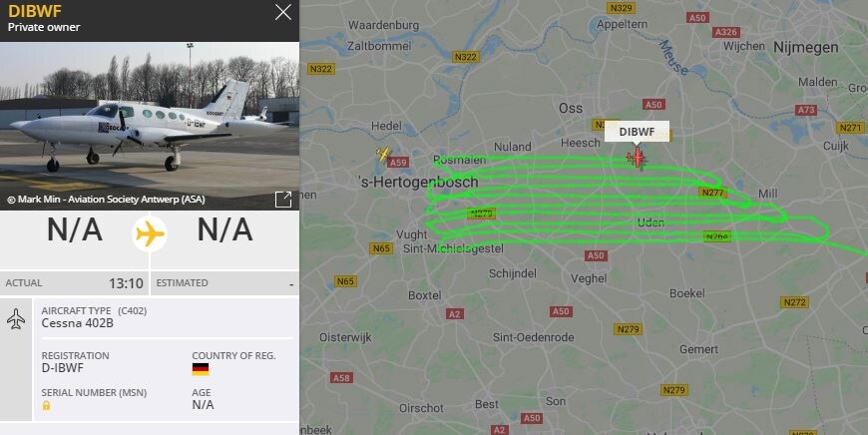Click the Cessna 402B aircraft photo

150,126
